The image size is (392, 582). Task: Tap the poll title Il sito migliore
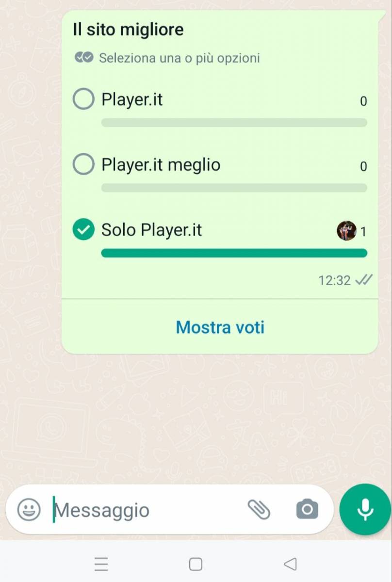coord(128,30)
